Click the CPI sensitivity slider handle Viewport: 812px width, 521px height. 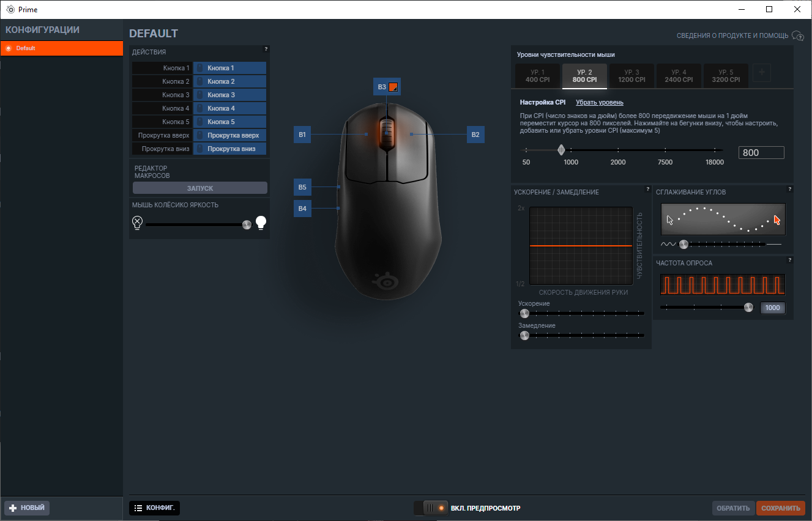561,150
